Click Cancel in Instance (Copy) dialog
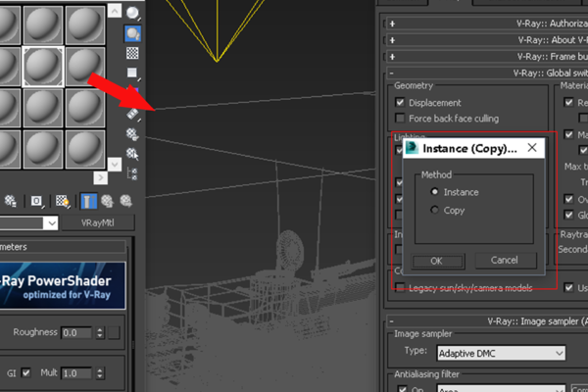This screenshot has width=588, height=392. pos(505,261)
